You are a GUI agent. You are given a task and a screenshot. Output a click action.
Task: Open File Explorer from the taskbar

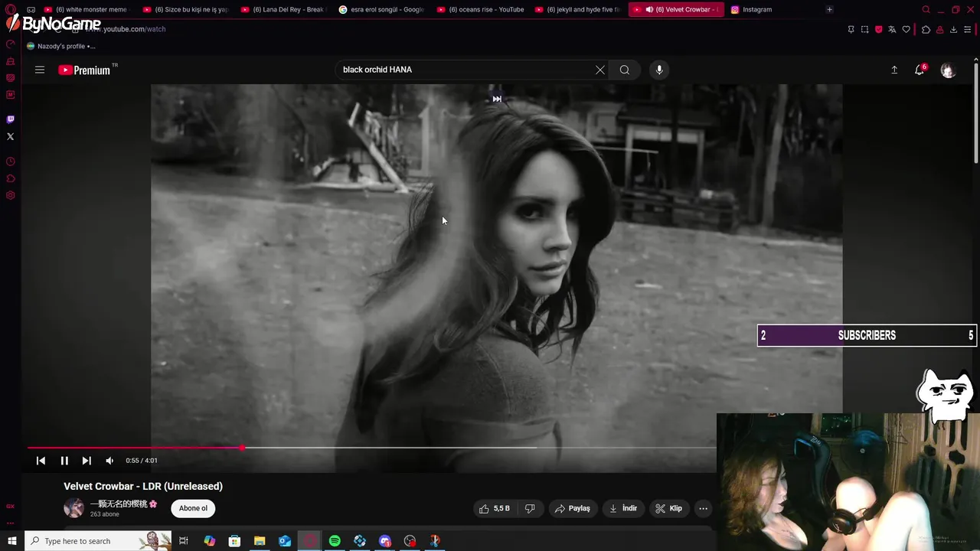point(260,541)
